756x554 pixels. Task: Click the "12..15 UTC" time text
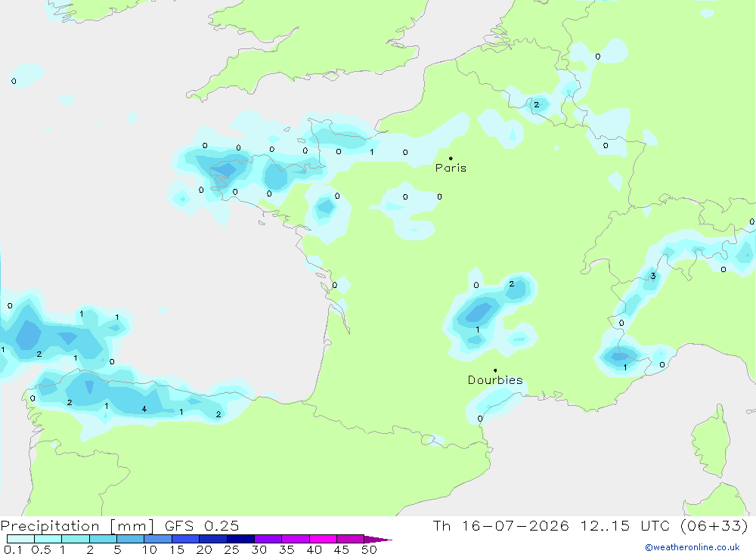(626, 525)
